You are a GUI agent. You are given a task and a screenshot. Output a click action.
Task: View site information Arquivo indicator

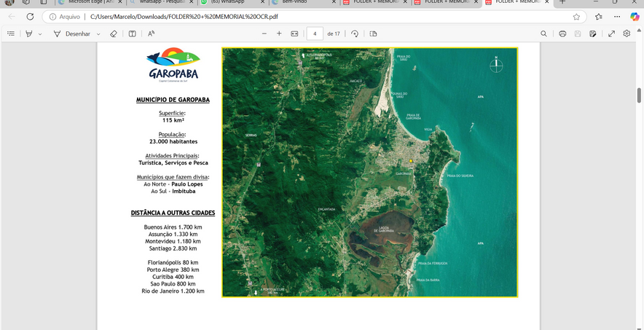(65, 17)
